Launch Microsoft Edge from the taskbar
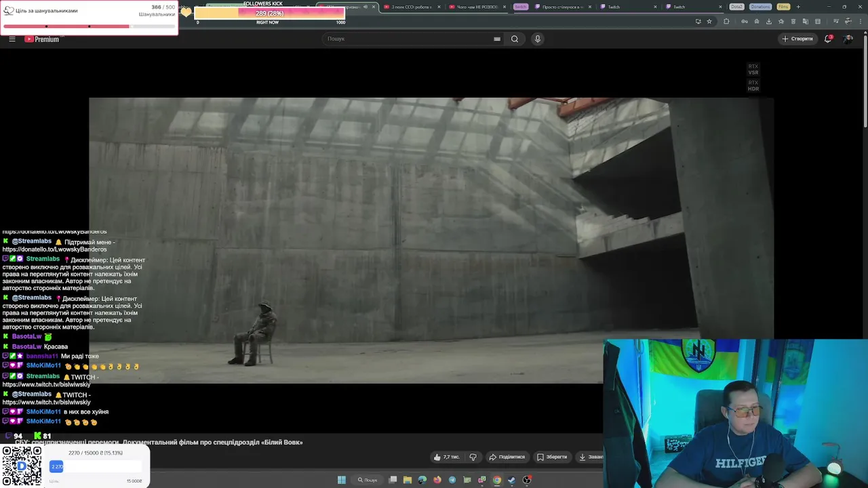This screenshot has width=868, height=488. (422, 480)
